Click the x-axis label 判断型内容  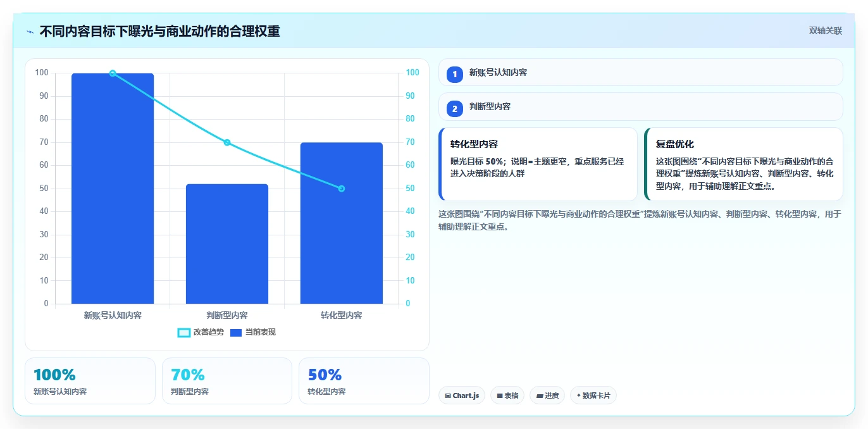[x=227, y=315]
